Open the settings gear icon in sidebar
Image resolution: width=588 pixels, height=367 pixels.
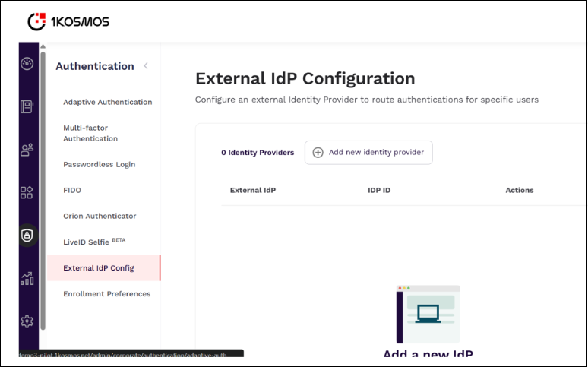point(27,321)
